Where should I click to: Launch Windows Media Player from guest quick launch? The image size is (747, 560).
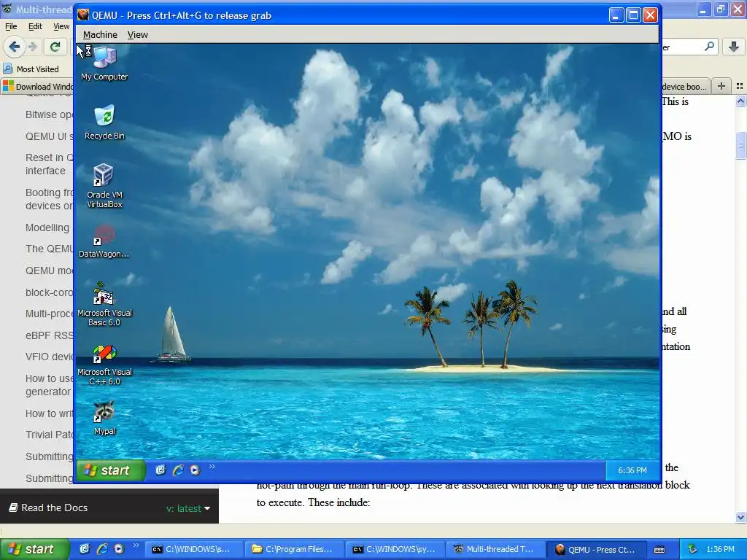tap(195, 470)
